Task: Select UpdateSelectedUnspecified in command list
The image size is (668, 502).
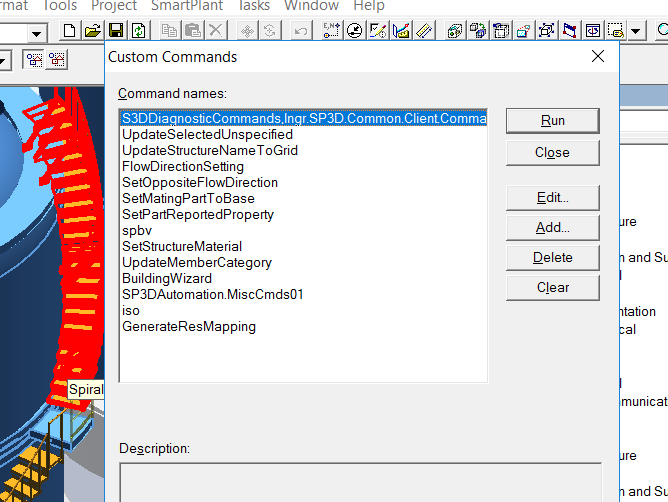Action: 303,135
